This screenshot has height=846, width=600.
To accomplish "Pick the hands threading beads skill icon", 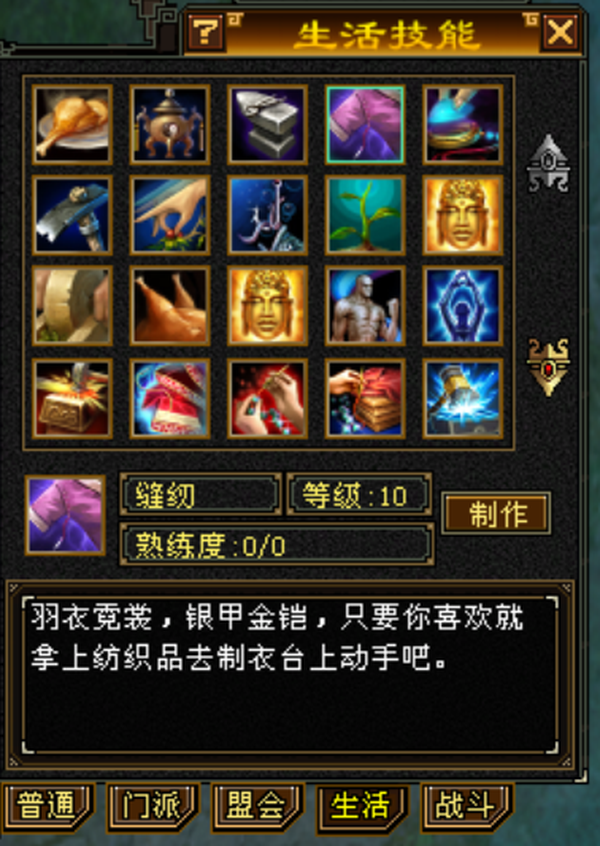I will coord(268,399).
